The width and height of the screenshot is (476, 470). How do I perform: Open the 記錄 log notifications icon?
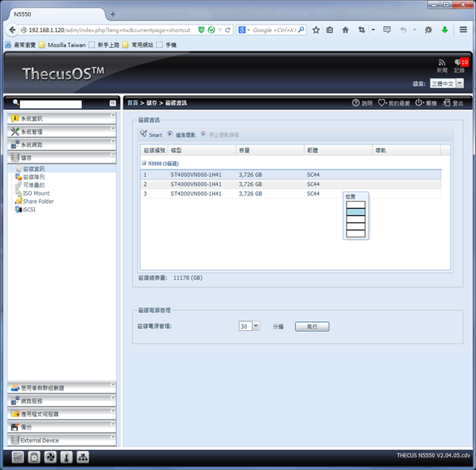tap(460, 66)
